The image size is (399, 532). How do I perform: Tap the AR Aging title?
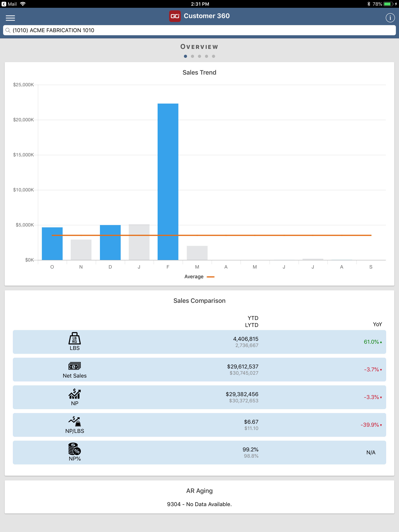(x=199, y=491)
